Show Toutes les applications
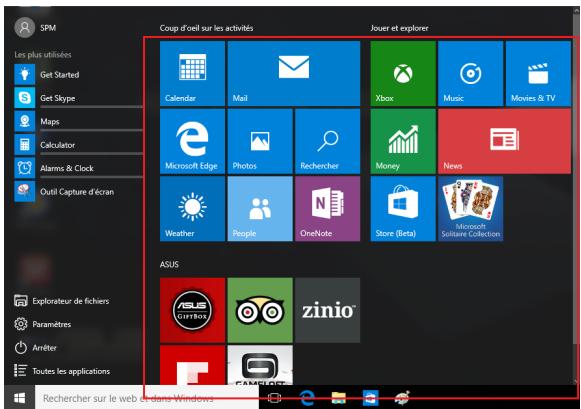581x409 pixels. 62,371
